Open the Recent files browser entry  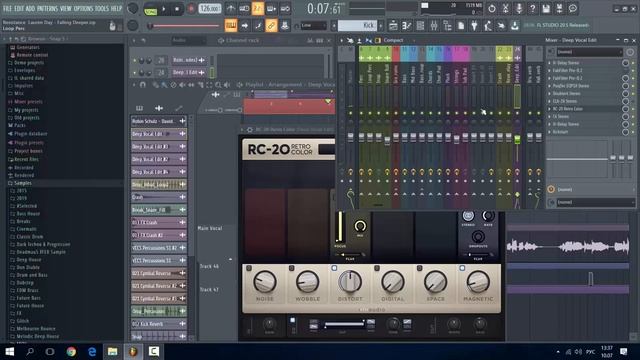[26, 159]
